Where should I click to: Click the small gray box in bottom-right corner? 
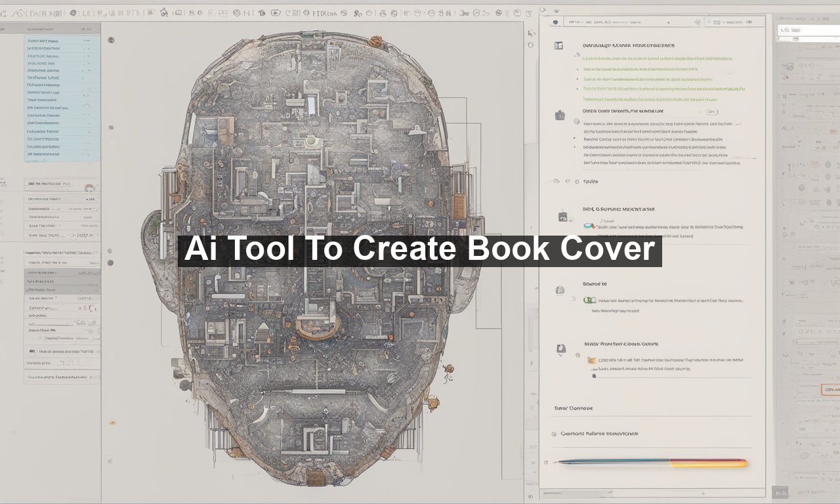pos(780,492)
